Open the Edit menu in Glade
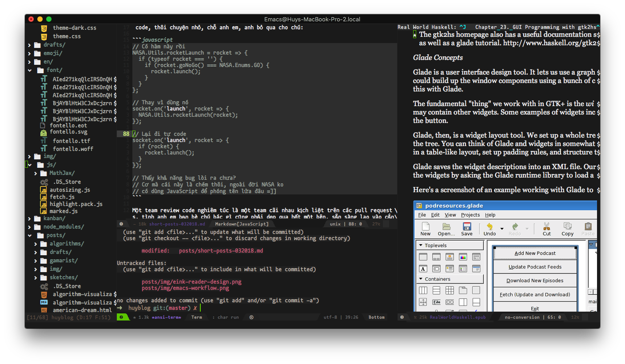The width and height of the screenshot is (625, 364). tap(435, 215)
